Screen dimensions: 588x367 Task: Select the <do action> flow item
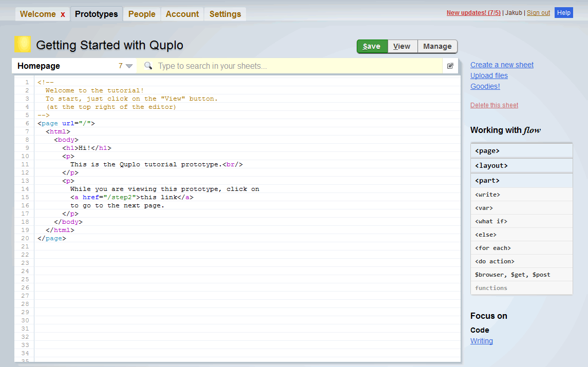(522, 261)
